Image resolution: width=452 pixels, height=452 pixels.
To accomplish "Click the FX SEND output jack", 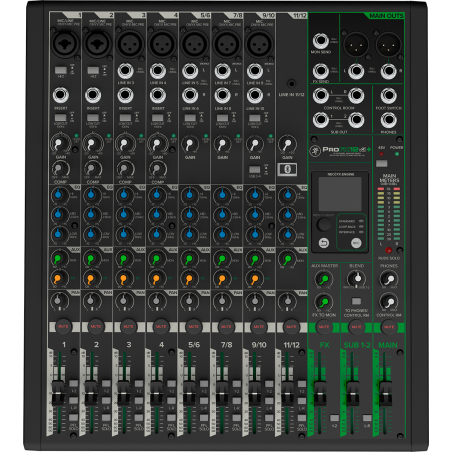I will [x=320, y=71].
